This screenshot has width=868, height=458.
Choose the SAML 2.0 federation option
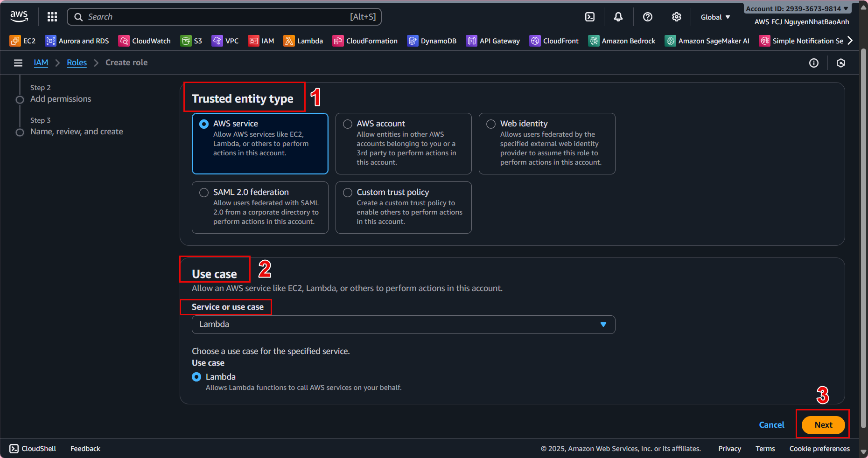point(204,193)
